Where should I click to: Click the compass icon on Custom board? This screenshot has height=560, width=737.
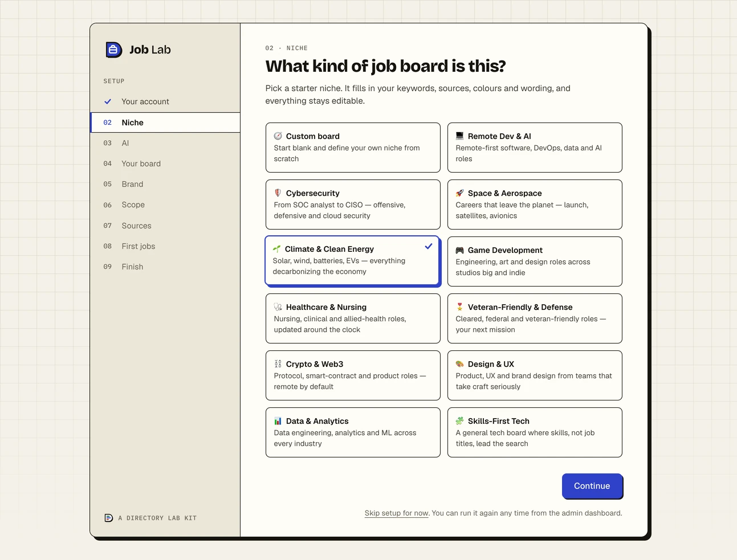click(278, 136)
